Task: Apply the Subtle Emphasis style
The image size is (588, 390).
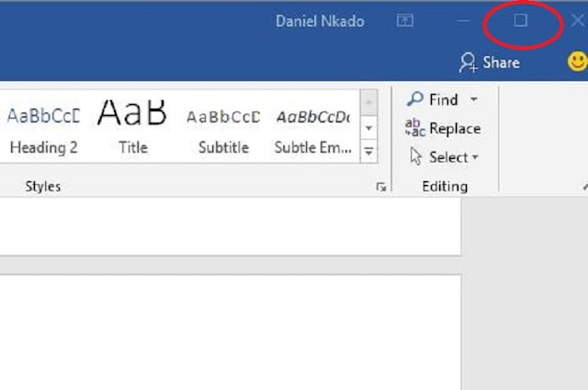Action: point(313,128)
